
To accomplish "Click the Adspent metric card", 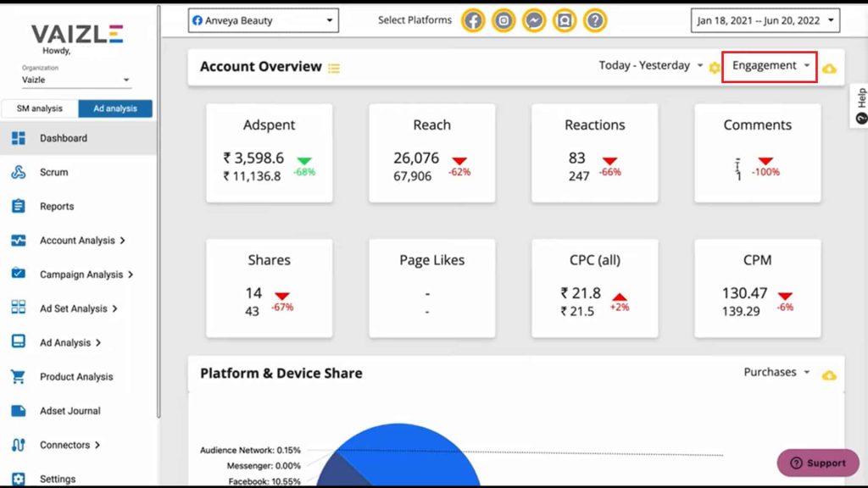I will pos(270,152).
